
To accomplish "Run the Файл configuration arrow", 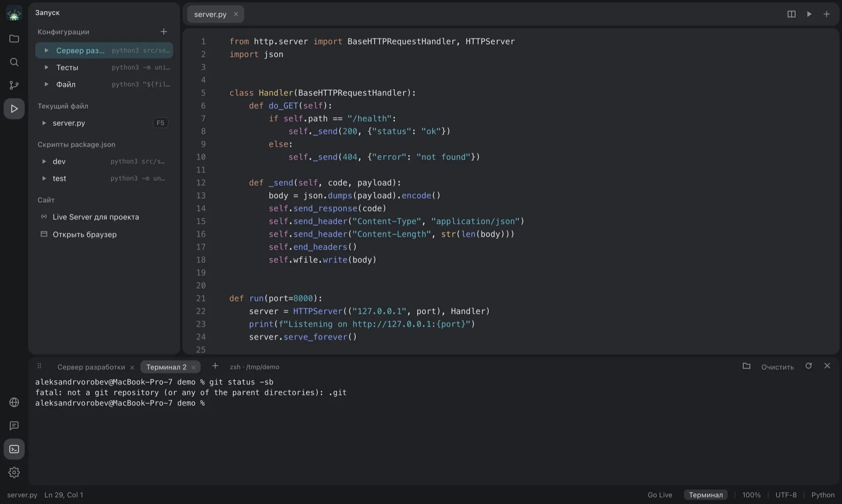I will pyautogui.click(x=46, y=84).
